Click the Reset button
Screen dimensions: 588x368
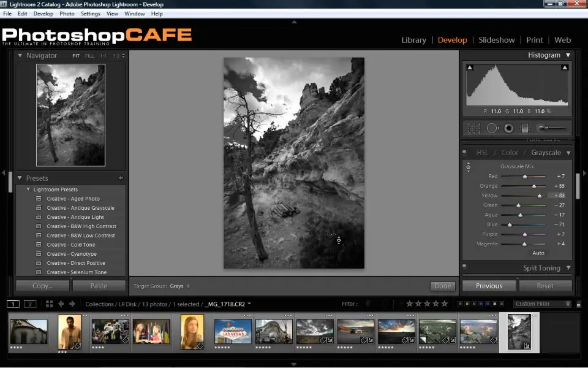point(545,286)
